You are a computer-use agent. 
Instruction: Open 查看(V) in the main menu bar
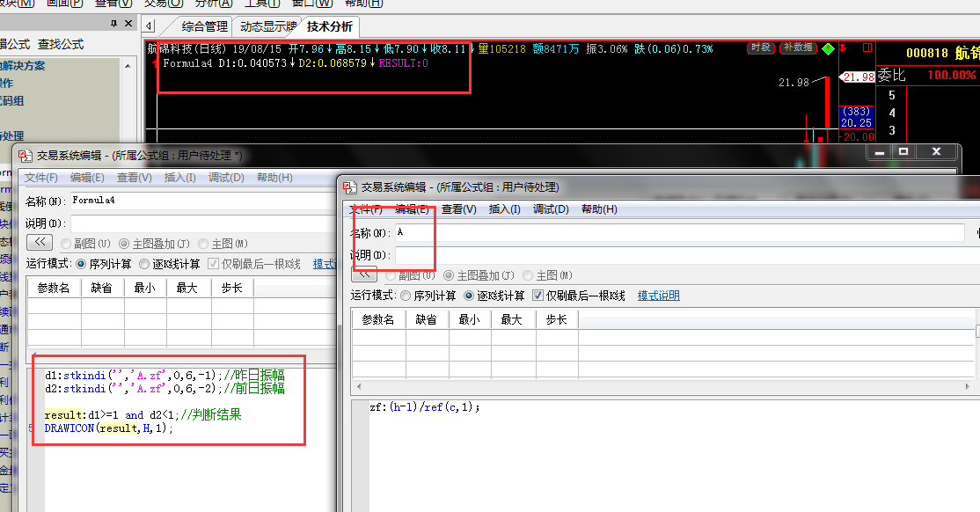pyautogui.click(x=113, y=4)
